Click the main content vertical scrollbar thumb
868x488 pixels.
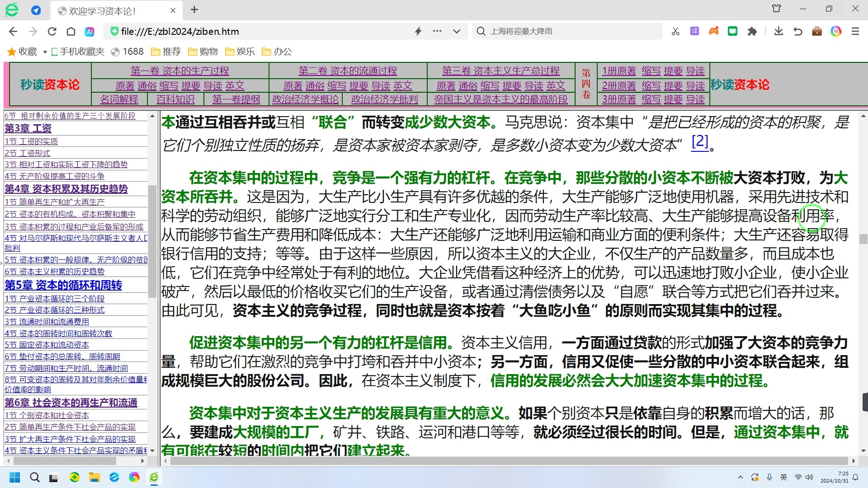[x=863, y=239]
